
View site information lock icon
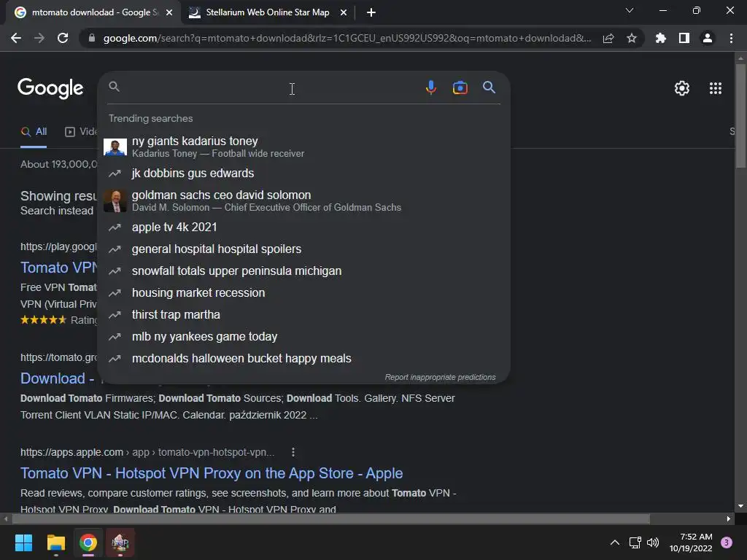pos(92,38)
